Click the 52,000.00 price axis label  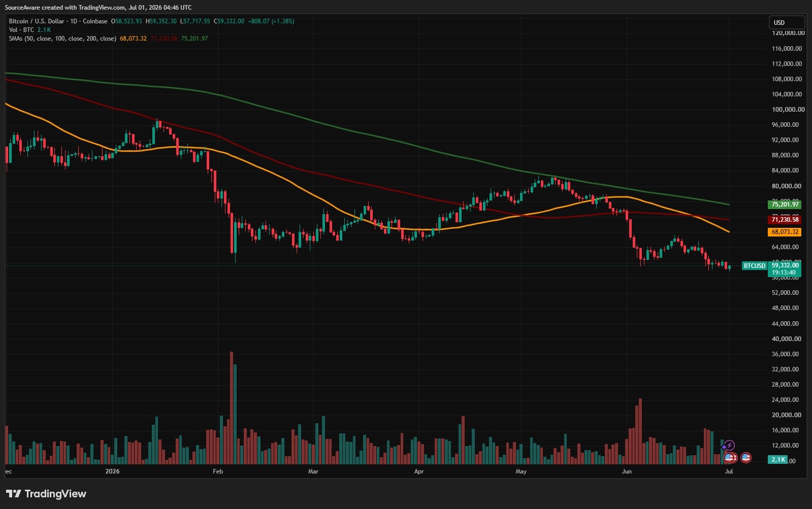[785, 293]
